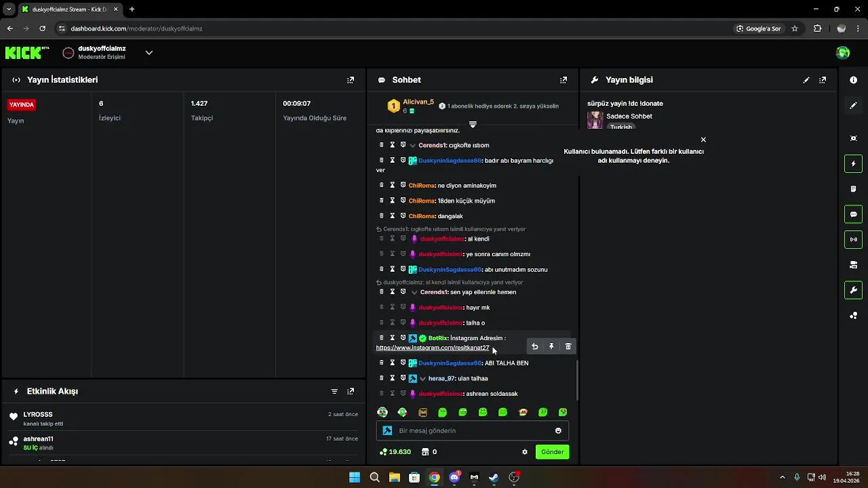Toggle the lightning activity feed sidebar button
Image resolution: width=868 pixels, height=488 pixels.
[x=853, y=163]
